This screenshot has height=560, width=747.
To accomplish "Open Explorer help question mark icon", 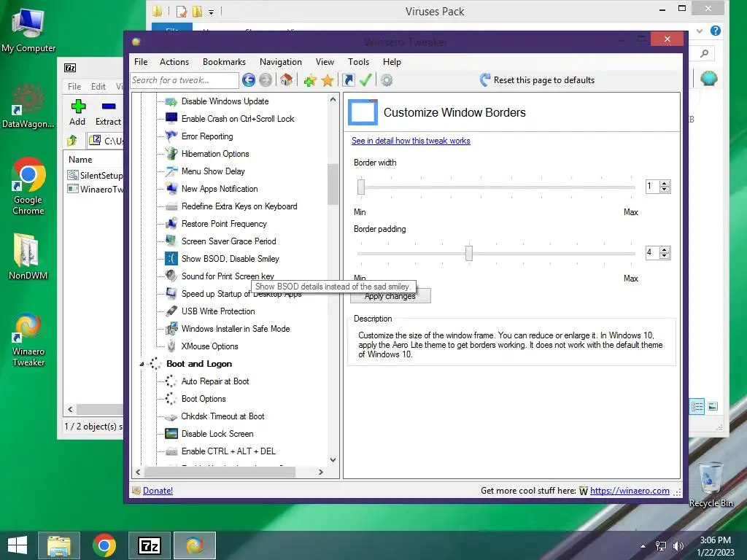I will (715, 31).
